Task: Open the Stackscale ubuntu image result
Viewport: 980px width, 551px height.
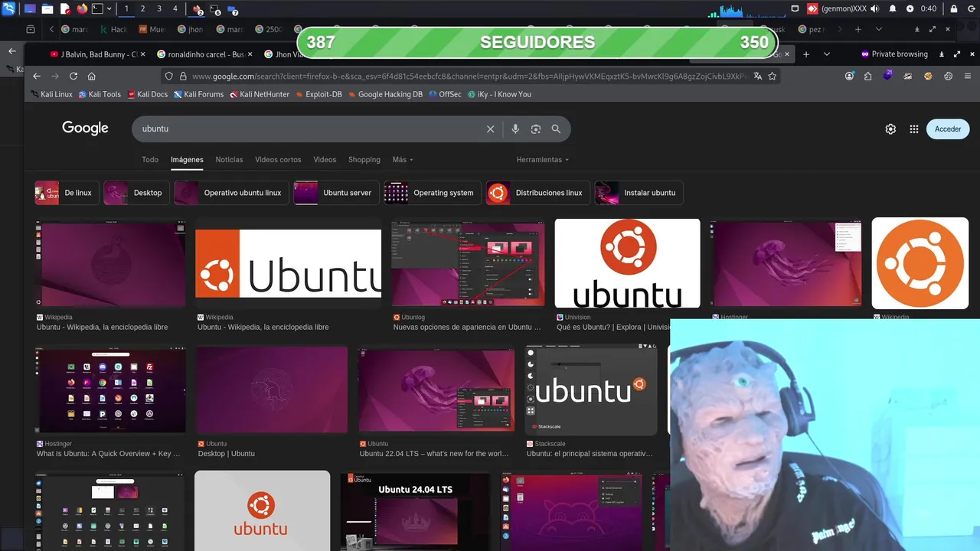Action: pyautogui.click(x=591, y=390)
